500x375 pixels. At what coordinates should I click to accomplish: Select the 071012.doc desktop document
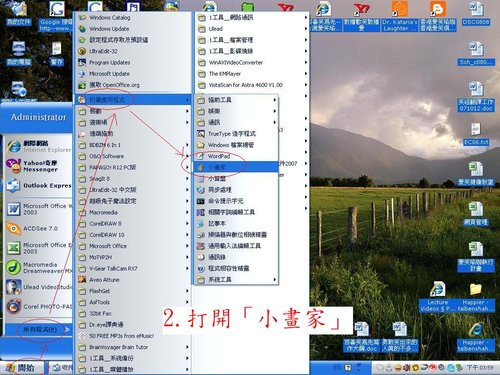pyautogui.click(x=476, y=97)
